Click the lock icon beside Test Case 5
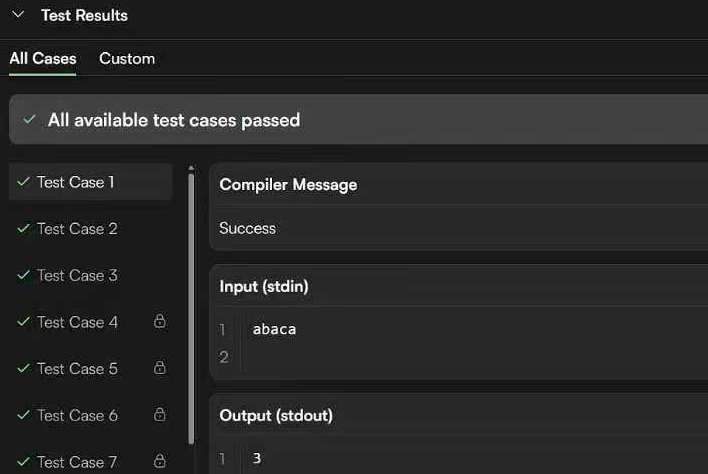Screen dimensions: 708x474 [x=159, y=368]
